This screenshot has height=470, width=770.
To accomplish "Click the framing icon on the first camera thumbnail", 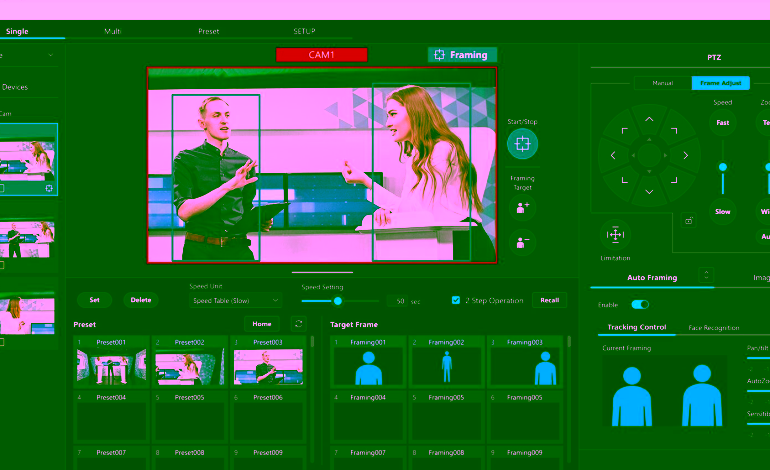I will (49, 188).
